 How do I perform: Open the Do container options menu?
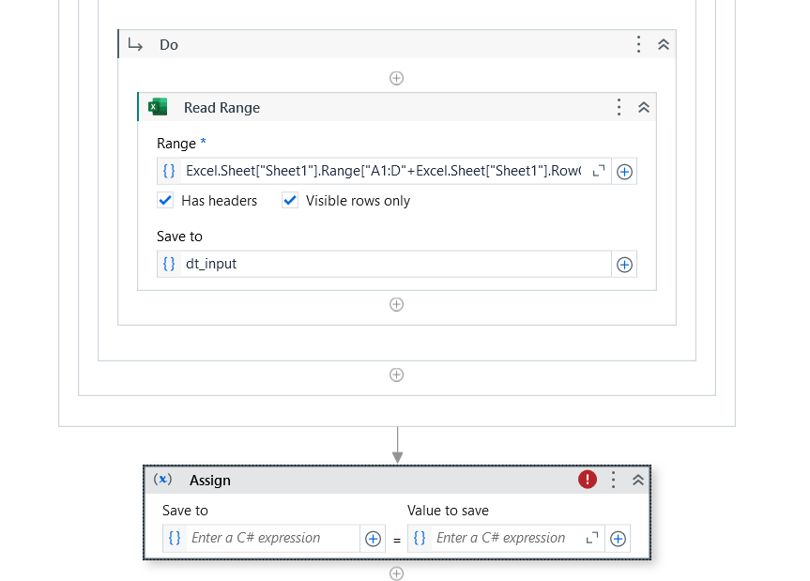pos(638,44)
